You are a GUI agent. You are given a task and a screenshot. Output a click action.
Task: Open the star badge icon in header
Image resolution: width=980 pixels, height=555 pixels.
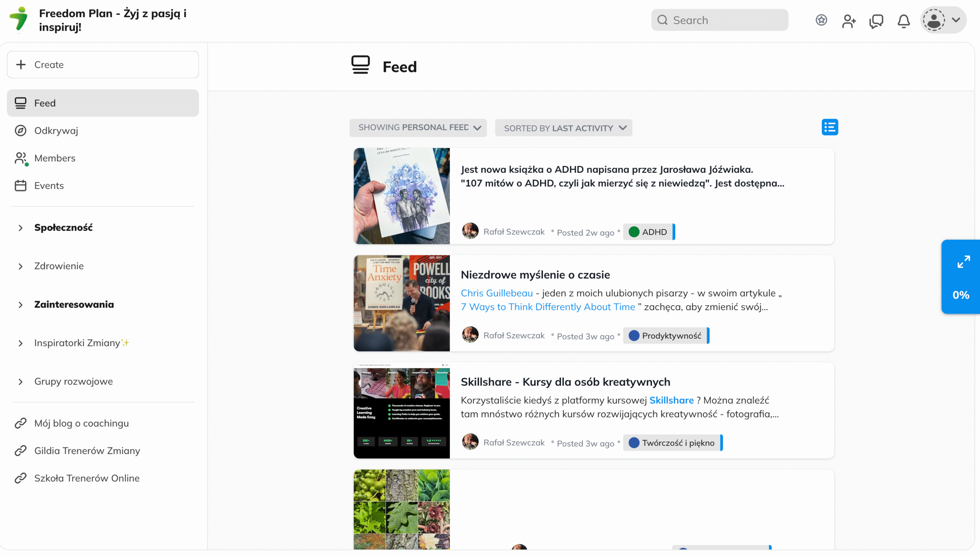pyautogui.click(x=821, y=20)
